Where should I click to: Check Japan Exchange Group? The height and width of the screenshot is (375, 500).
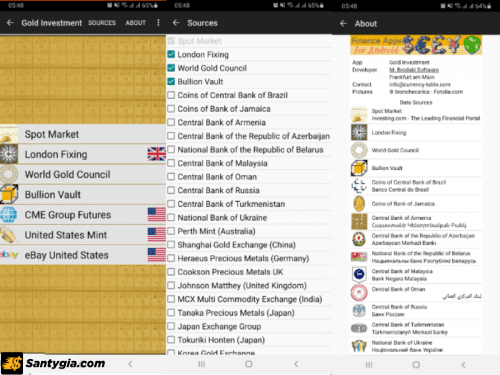pos(171,326)
